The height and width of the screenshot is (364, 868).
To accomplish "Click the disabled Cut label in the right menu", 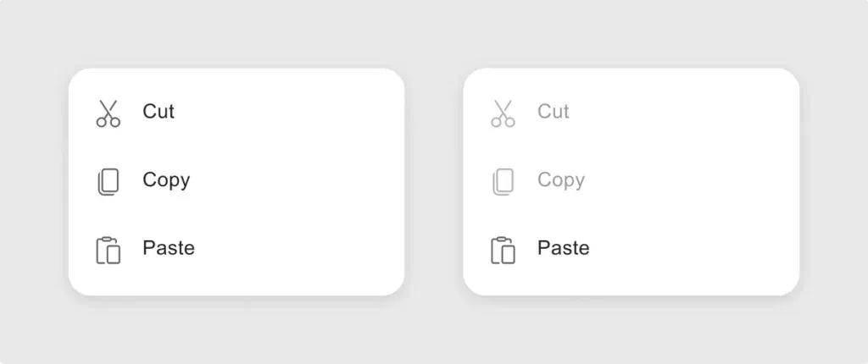I will click(554, 112).
